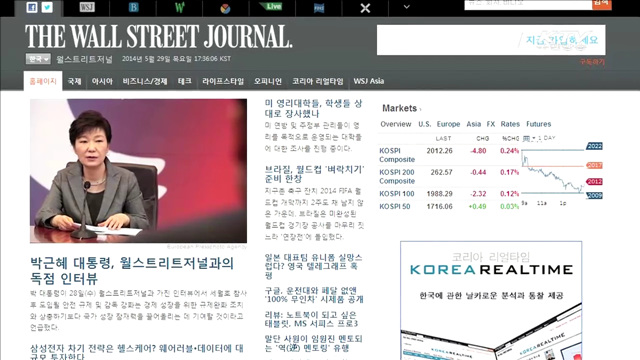Open the blue network icon left of X

319,8
